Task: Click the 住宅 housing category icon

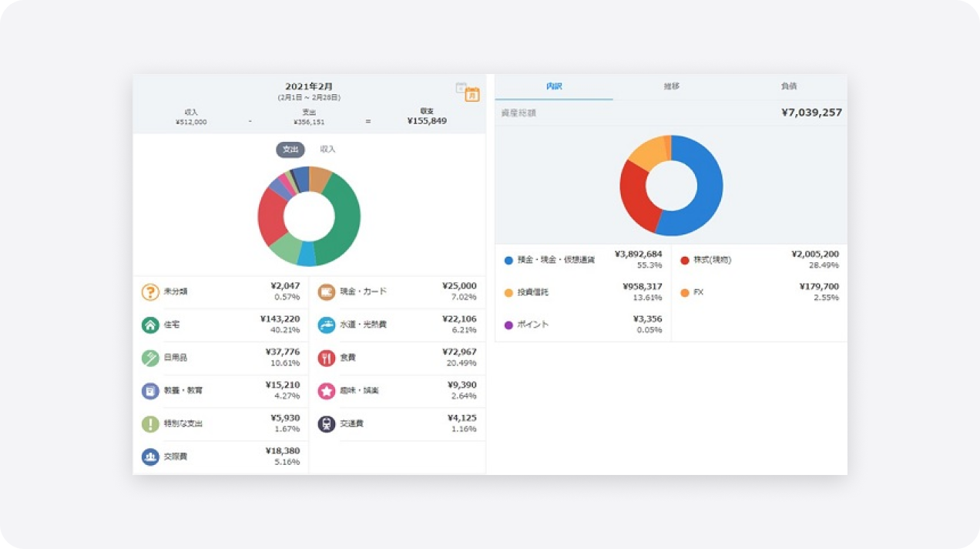Action: click(x=150, y=325)
